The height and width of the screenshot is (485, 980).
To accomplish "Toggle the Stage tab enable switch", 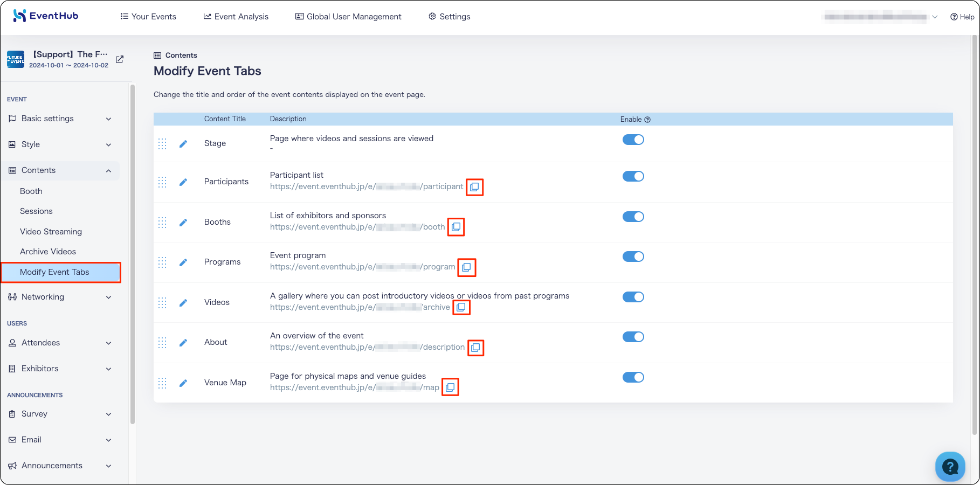I will pyautogui.click(x=633, y=140).
